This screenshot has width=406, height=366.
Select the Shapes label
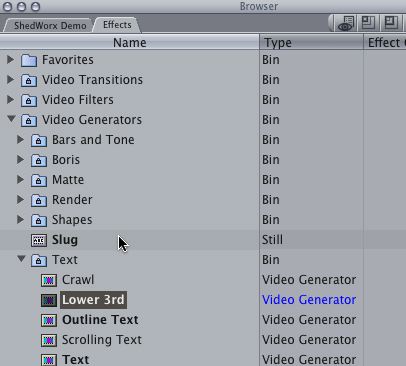72,220
